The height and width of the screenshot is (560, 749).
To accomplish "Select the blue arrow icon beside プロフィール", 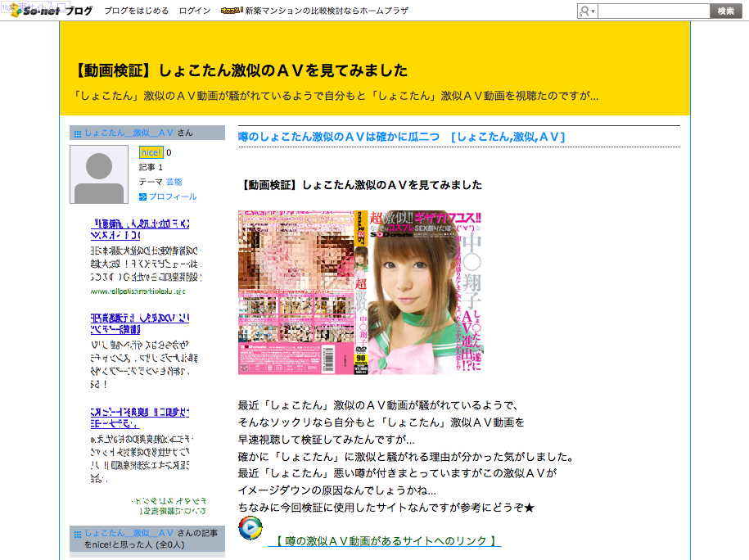I will coord(142,196).
